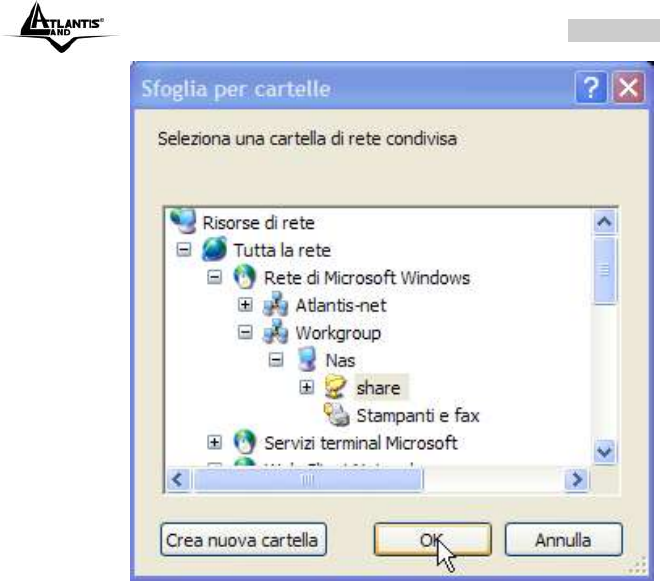This screenshot has height=581, width=660.
Task: Click the Rete di Microsoft Windows icon
Action: pos(245,277)
